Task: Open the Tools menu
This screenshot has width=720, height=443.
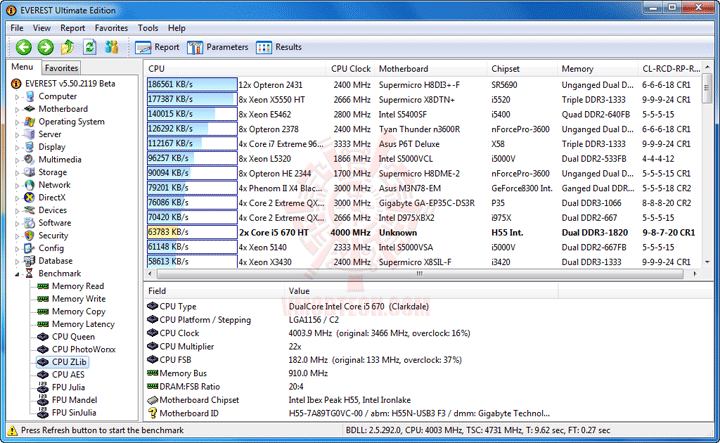Action: point(148,28)
